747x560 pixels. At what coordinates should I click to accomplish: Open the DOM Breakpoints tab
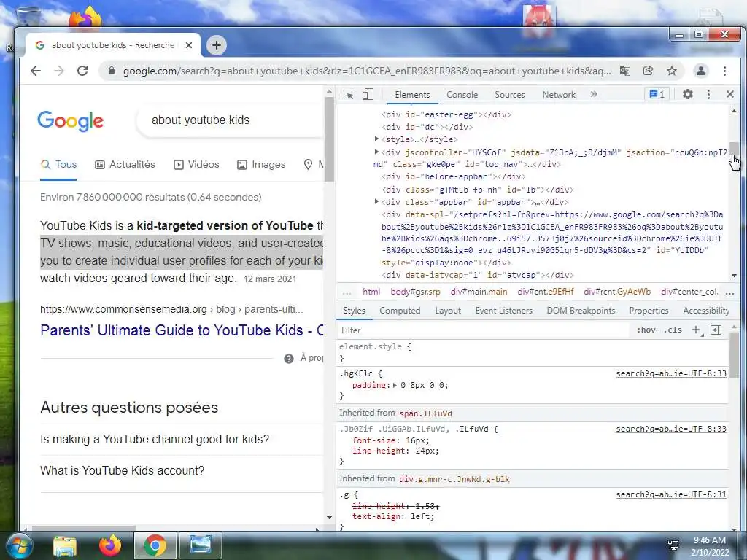(x=581, y=311)
